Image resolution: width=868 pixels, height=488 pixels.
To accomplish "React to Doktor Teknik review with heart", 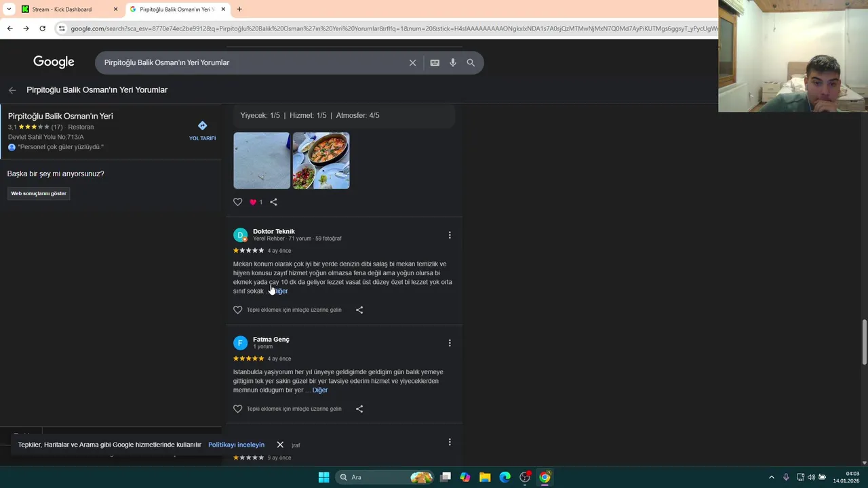I will point(237,310).
